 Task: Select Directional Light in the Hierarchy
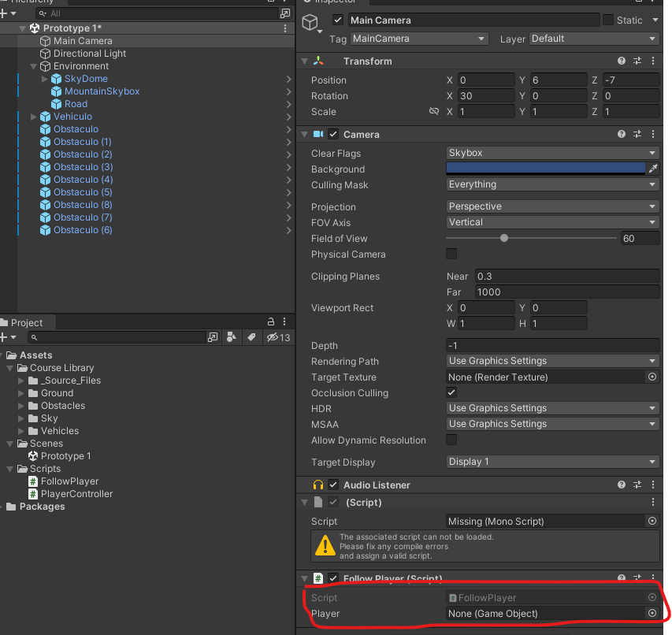tap(89, 54)
